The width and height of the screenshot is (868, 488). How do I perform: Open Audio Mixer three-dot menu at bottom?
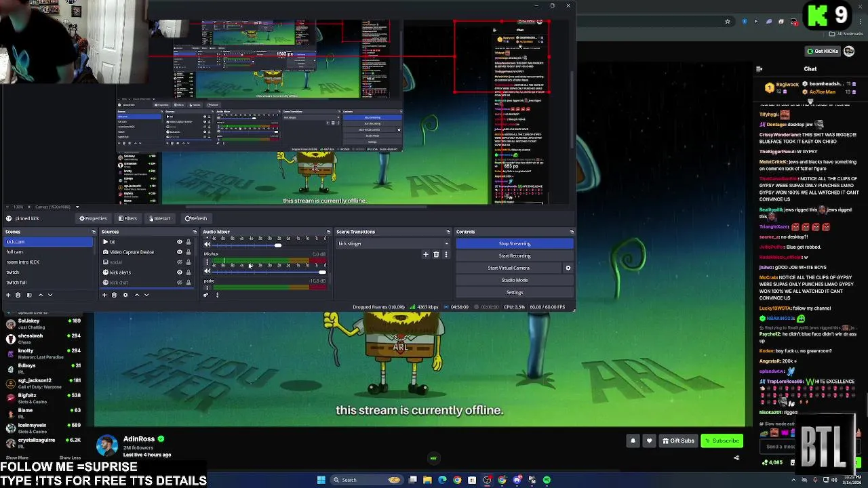(x=217, y=295)
